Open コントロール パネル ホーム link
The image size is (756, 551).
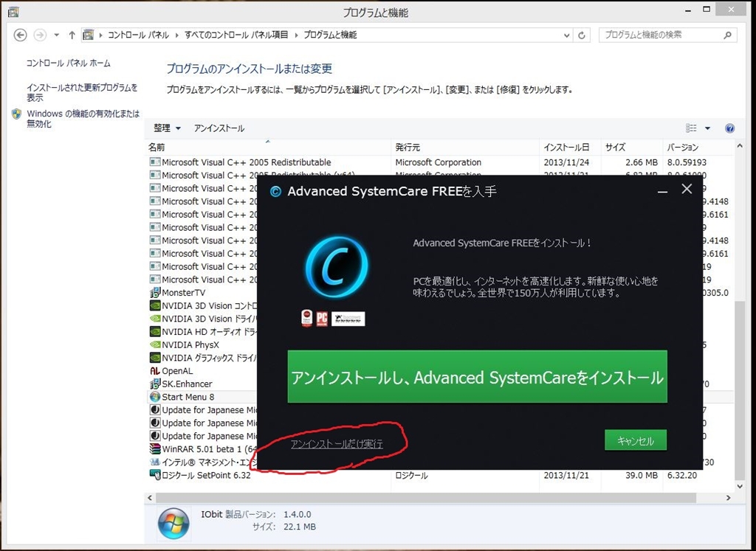(68, 63)
